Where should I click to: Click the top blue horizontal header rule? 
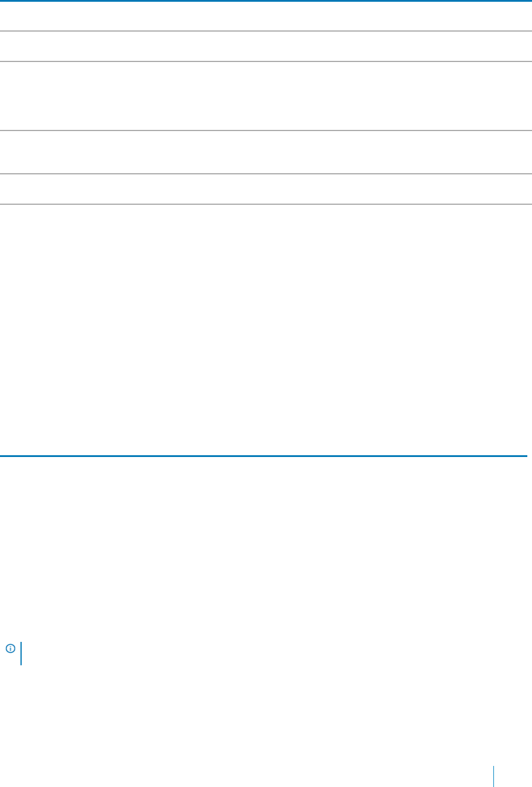point(266,1)
